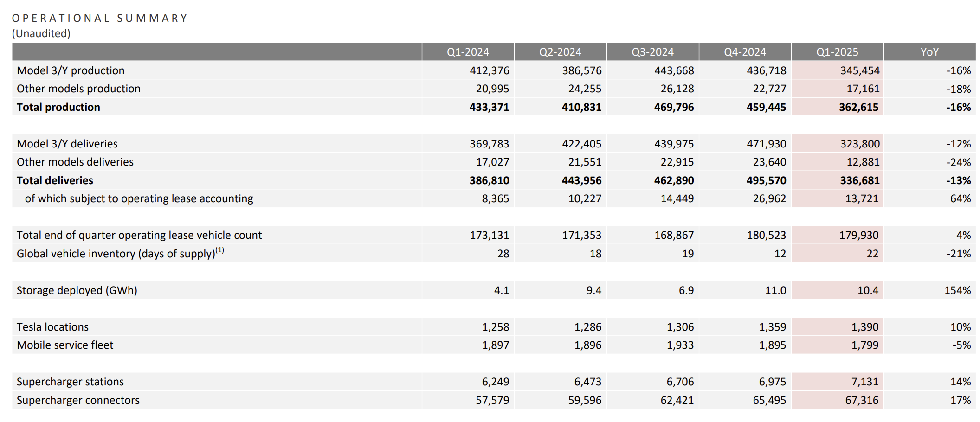The image size is (980, 422).
Task: Select the 17% YoY value
Action: (x=961, y=400)
